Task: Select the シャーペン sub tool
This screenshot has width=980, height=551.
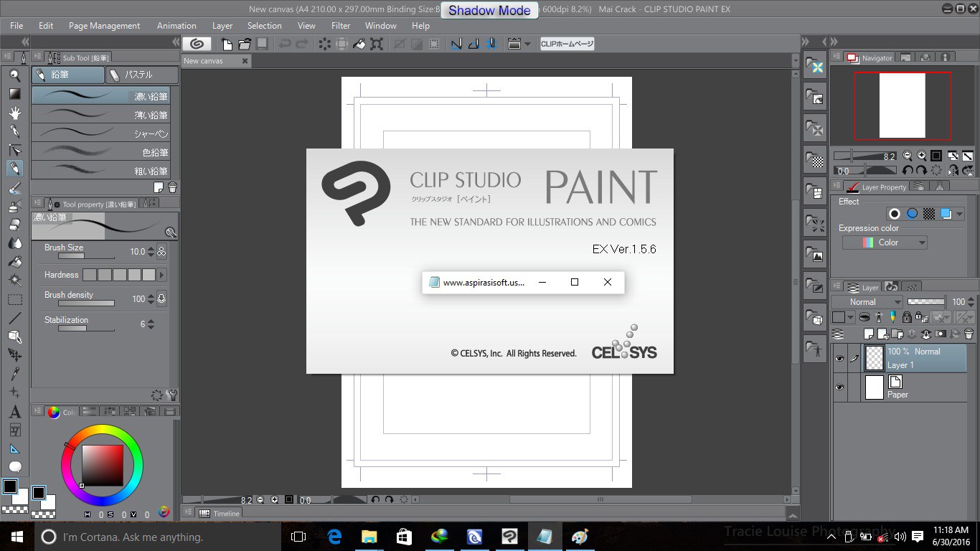Action: 100,133
